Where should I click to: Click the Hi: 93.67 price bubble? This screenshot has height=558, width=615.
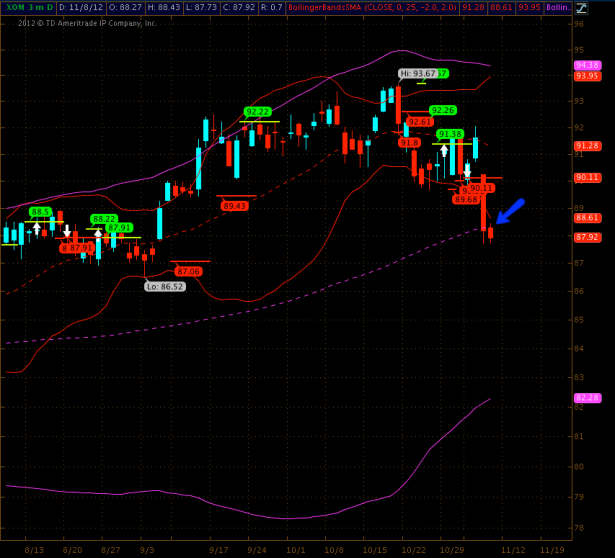coord(417,73)
